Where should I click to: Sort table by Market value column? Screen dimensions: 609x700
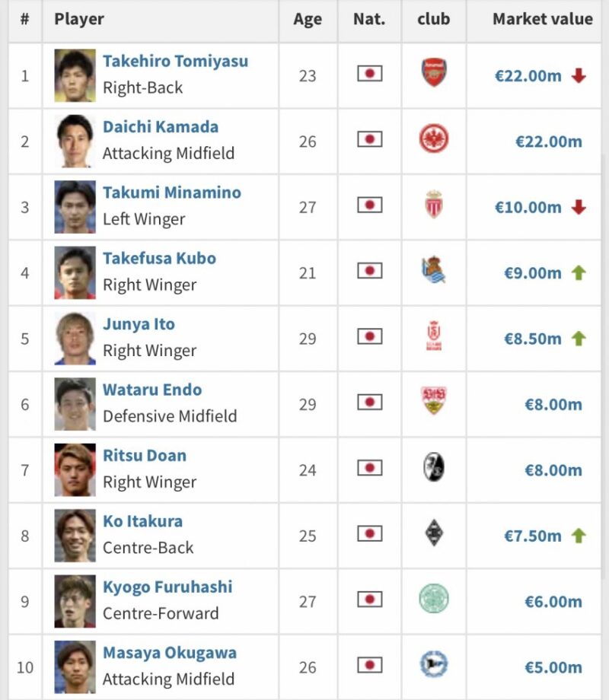(542, 20)
